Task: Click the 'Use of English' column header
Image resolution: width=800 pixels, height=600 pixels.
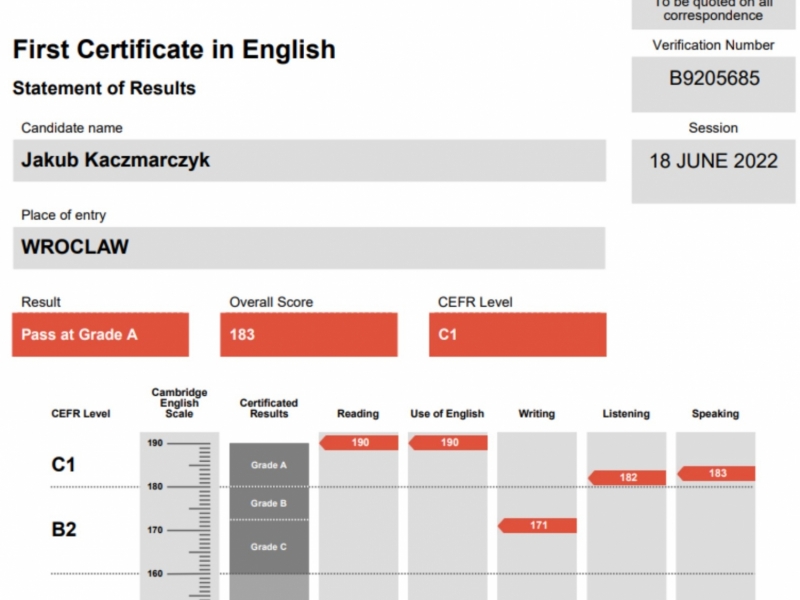Action: (x=447, y=414)
